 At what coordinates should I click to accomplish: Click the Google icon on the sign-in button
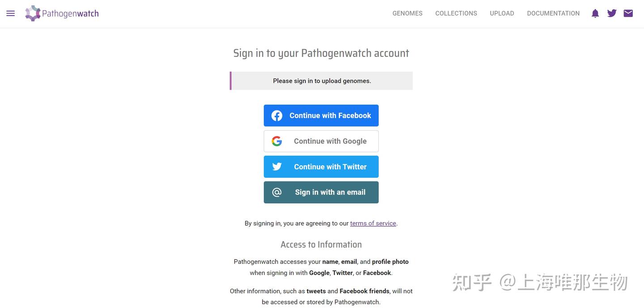tap(276, 140)
